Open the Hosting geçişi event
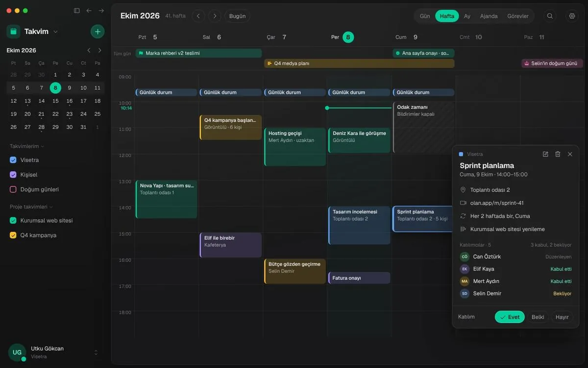Viewport: 588px width, 368px height. click(295, 147)
